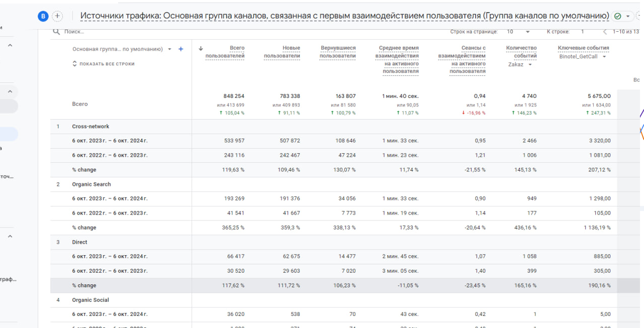Click the magnifier icon in the table search
644x328 pixels.
(x=57, y=32)
